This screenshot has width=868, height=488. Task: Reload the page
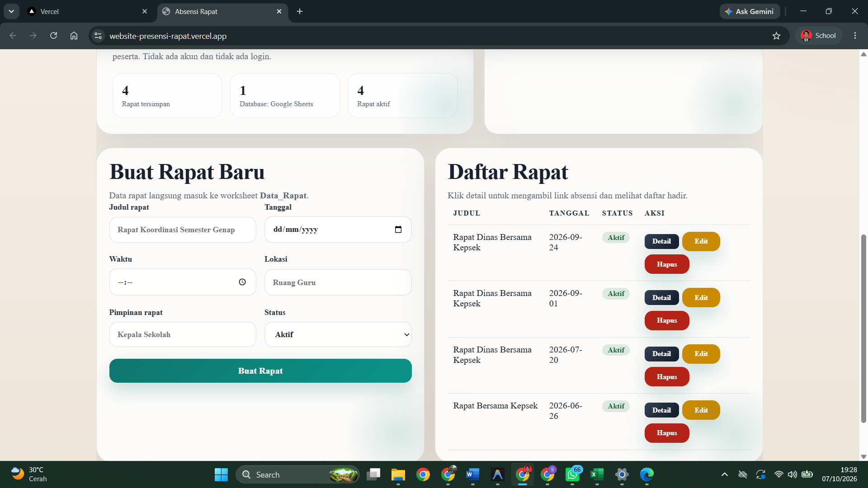(53, 36)
